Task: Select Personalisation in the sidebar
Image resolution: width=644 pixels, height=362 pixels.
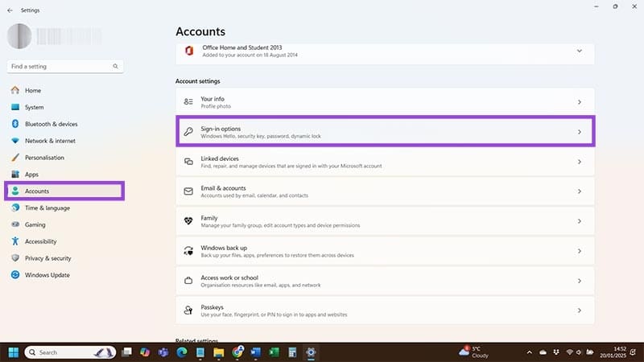Action: (x=44, y=158)
